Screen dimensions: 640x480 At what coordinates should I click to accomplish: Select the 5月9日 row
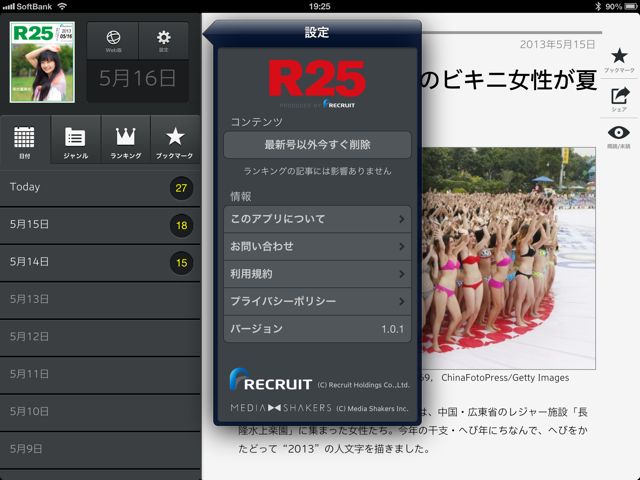click(100, 449)
